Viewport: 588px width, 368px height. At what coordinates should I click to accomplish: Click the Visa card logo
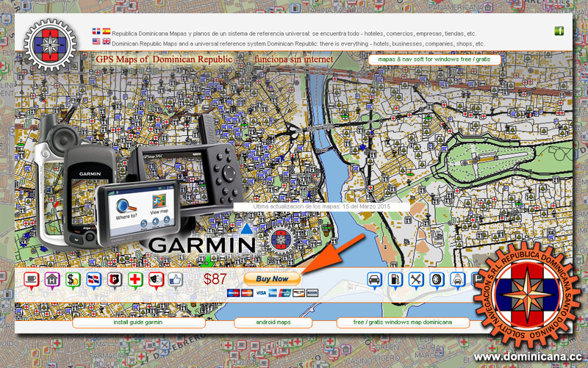pyautogui.click(x=261, y=293)
